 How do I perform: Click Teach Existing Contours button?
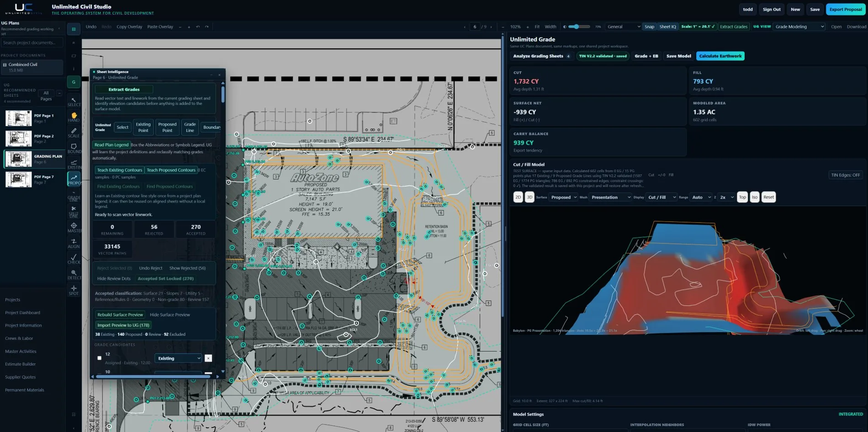(120, 170)
